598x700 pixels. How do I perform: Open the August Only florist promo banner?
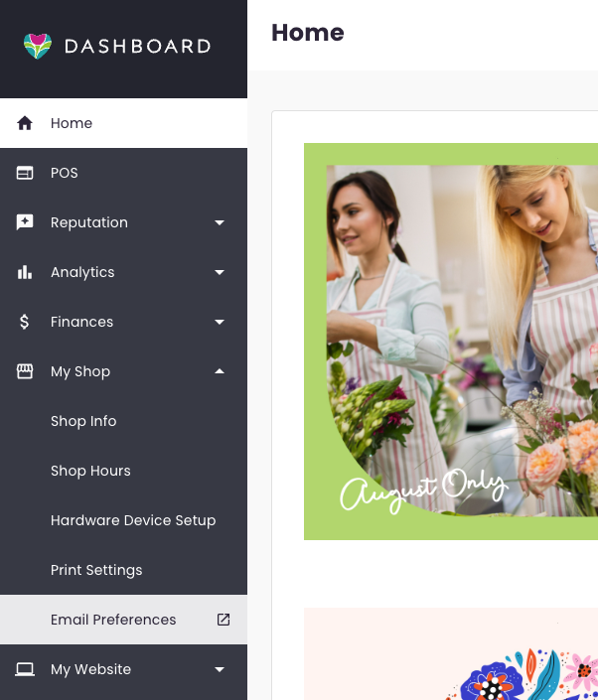pos(451,342)
